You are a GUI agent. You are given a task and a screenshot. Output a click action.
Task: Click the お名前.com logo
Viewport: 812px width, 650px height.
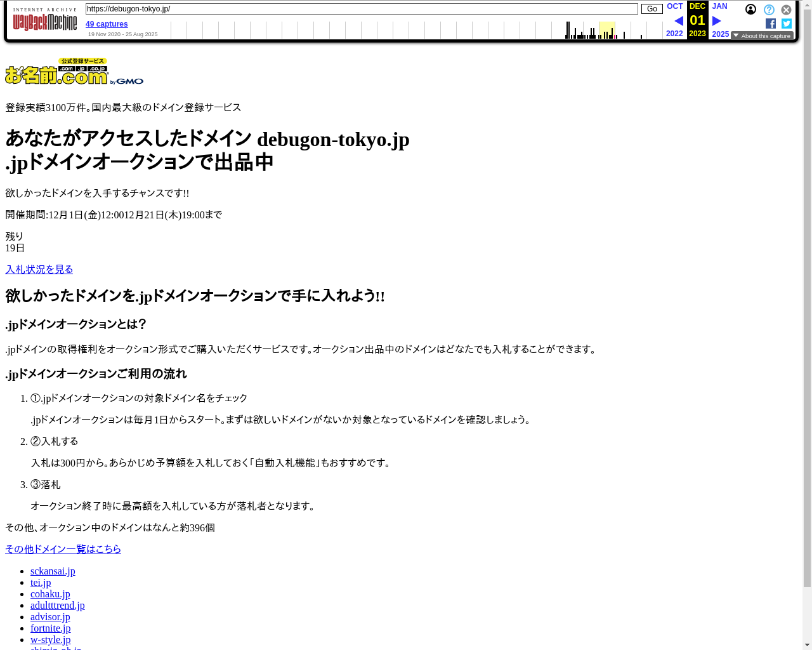(x=74, y=72)
